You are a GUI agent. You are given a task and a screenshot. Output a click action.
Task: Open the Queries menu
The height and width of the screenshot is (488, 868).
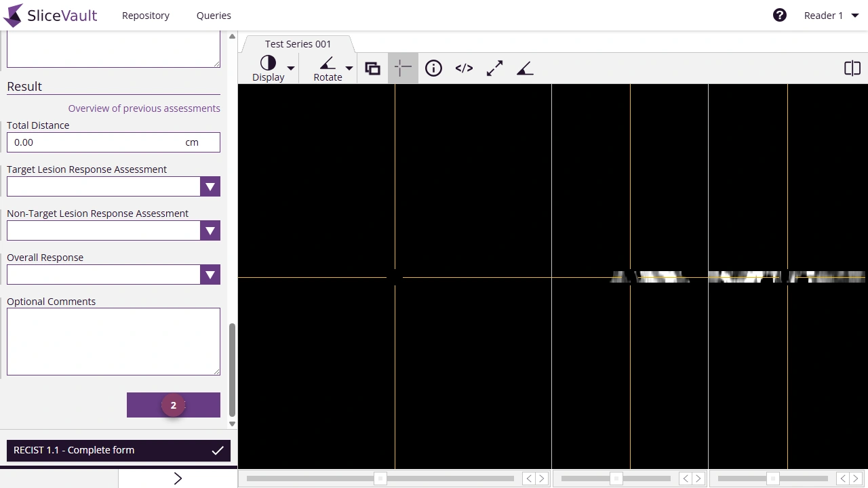pyautogui.click(x=214, y=15)
